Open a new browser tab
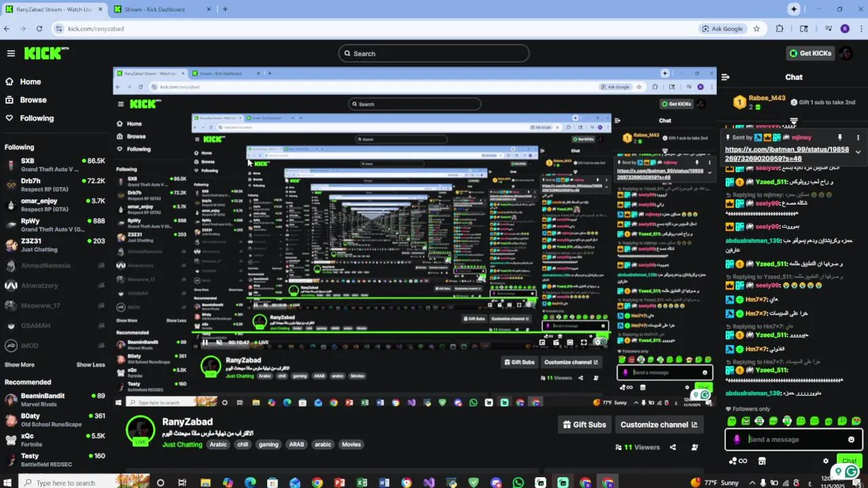 [225, 9]
